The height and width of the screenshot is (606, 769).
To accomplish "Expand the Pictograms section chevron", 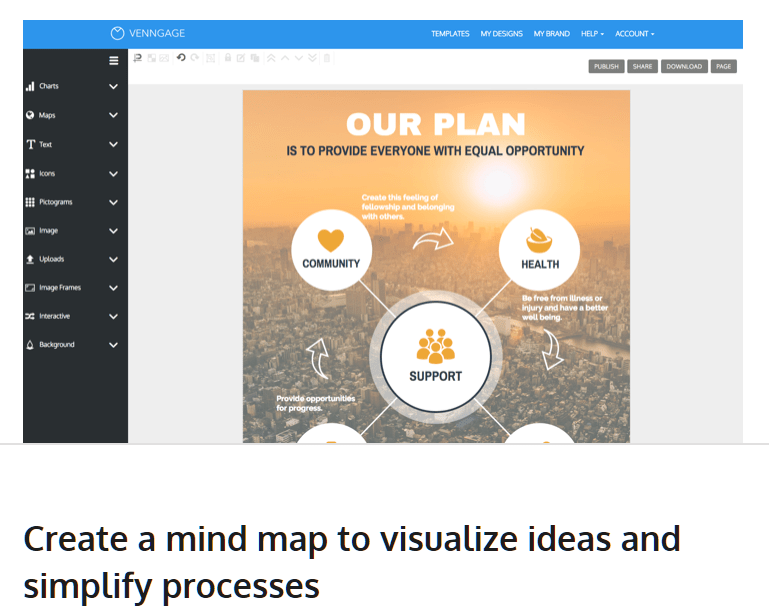I will click(x=113, y=202).
